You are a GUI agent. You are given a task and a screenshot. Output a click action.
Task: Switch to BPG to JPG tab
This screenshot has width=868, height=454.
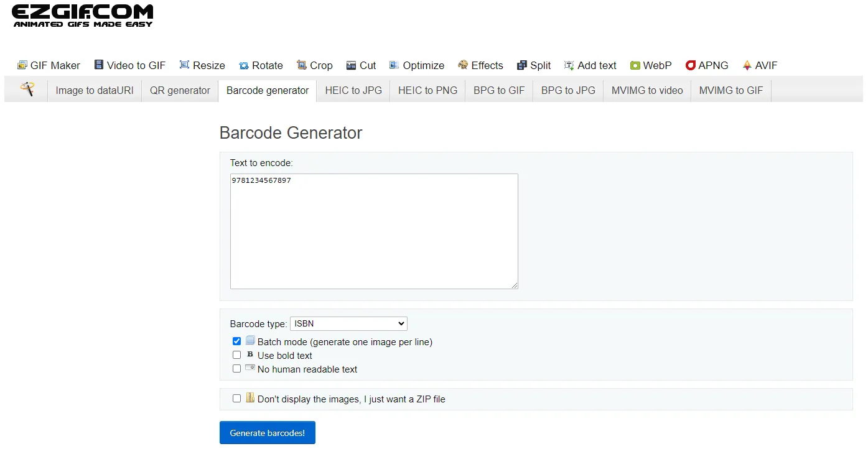pyautogui.click(x=568, y=90)
